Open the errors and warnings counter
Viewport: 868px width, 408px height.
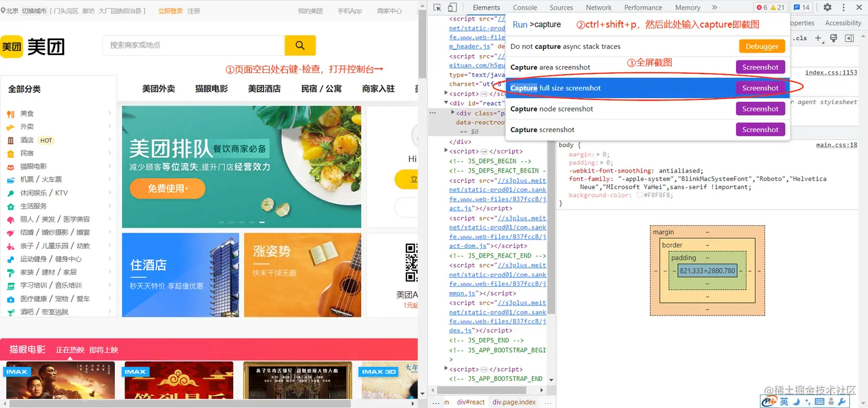coord(770,7)
